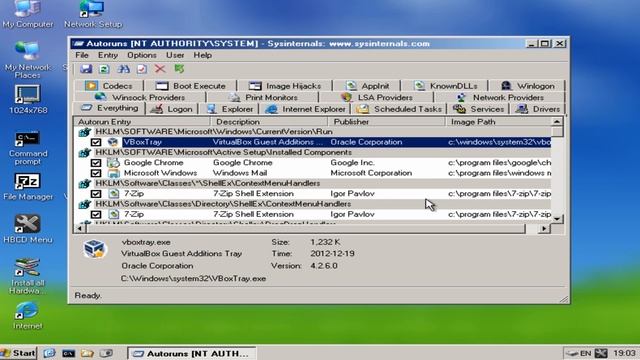640x360 pixels.
Task: Switch to the KnownDLLs tab
Action: coord(446,86)
